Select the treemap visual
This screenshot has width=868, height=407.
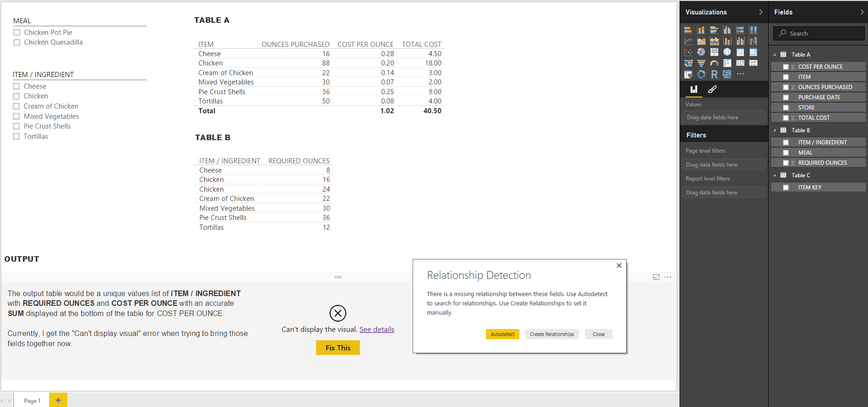(x=714, y=52)
